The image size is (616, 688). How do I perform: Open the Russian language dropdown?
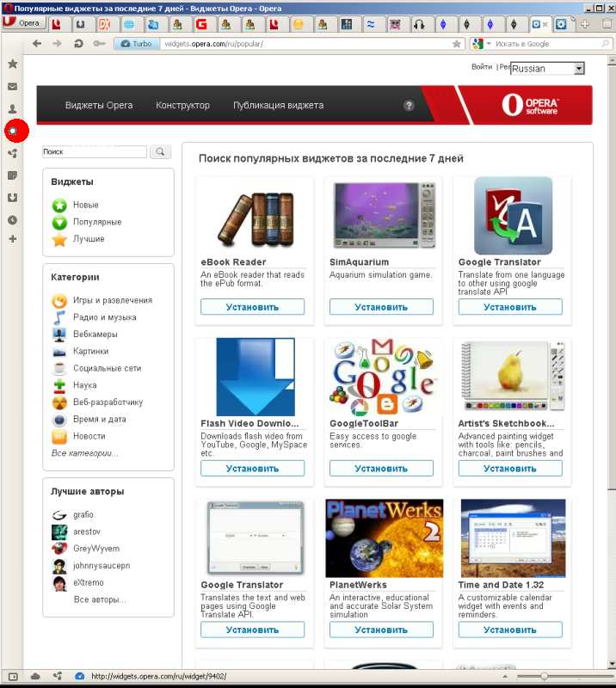pos(547,69)
